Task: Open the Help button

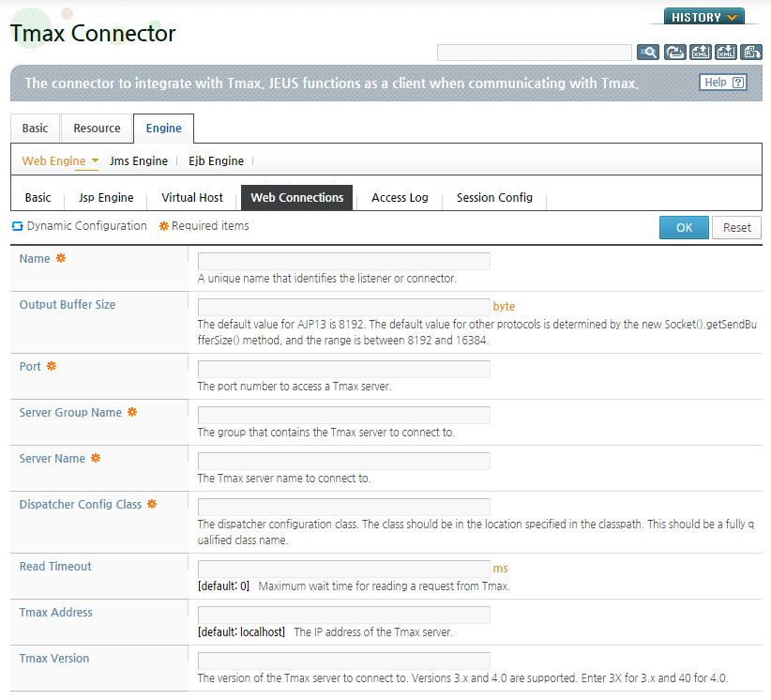Action: 723,83
